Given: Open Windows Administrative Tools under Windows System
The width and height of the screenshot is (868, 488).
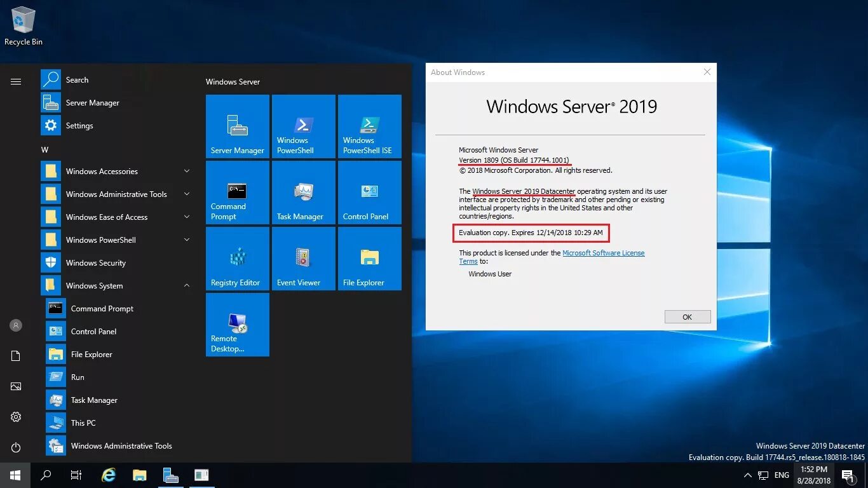Looking at the screenshot, I should point(120,446).
